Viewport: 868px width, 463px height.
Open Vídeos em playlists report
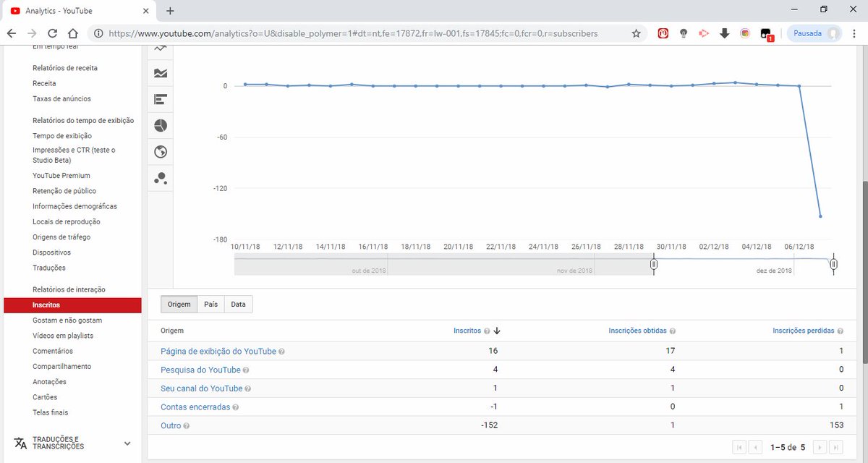(63, 336)
